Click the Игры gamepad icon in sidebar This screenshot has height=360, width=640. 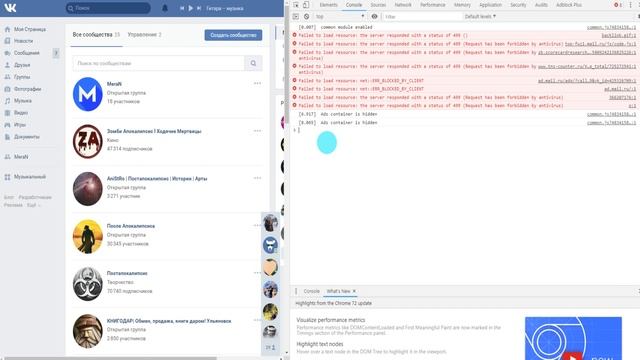[x=7, y=125]
